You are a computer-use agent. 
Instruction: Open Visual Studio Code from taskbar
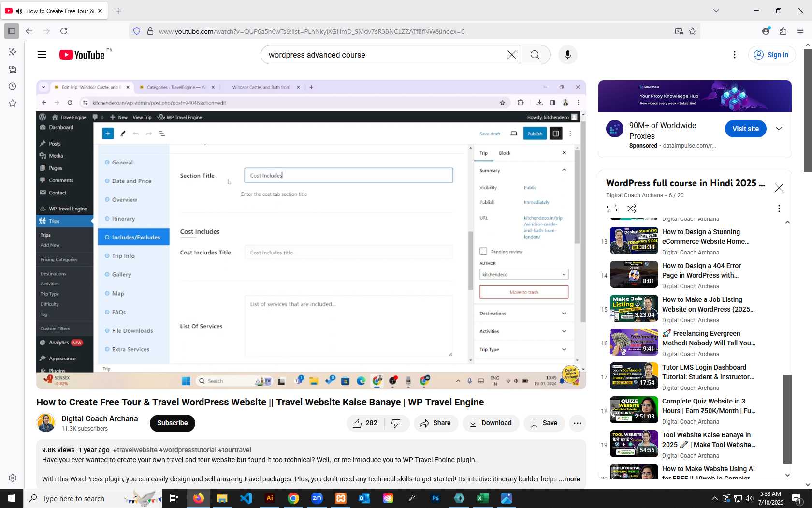pos(246,498)
